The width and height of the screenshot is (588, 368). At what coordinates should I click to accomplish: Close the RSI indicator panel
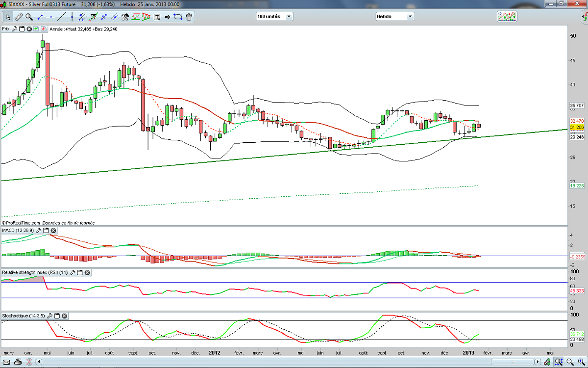(87, 272)
